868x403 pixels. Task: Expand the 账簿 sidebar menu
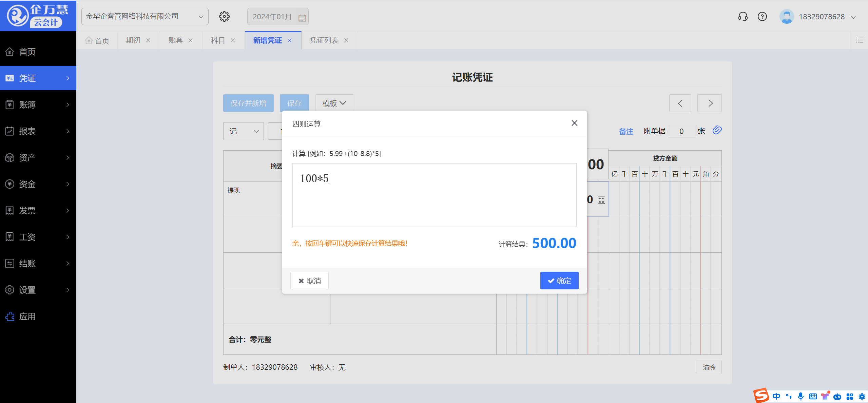click(38, 104)
